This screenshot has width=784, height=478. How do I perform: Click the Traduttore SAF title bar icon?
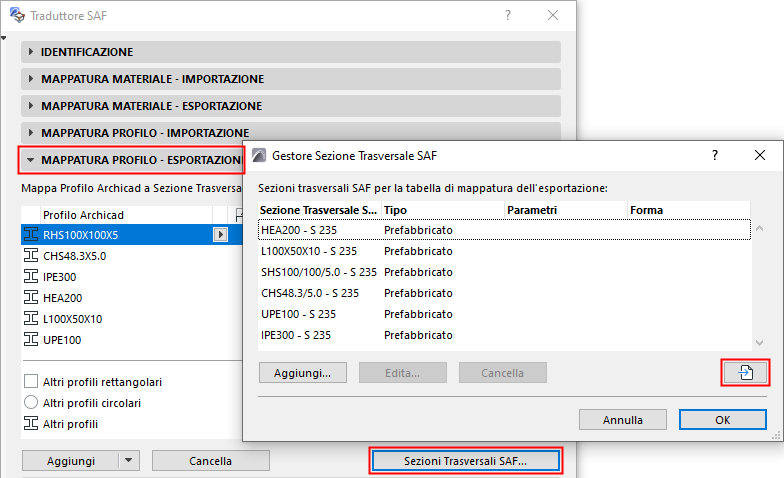[17, 16]
